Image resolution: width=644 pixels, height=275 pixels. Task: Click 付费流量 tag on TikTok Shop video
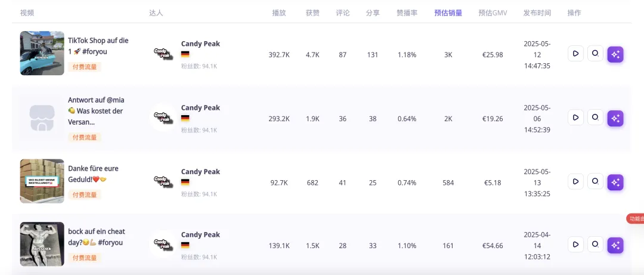85,67
